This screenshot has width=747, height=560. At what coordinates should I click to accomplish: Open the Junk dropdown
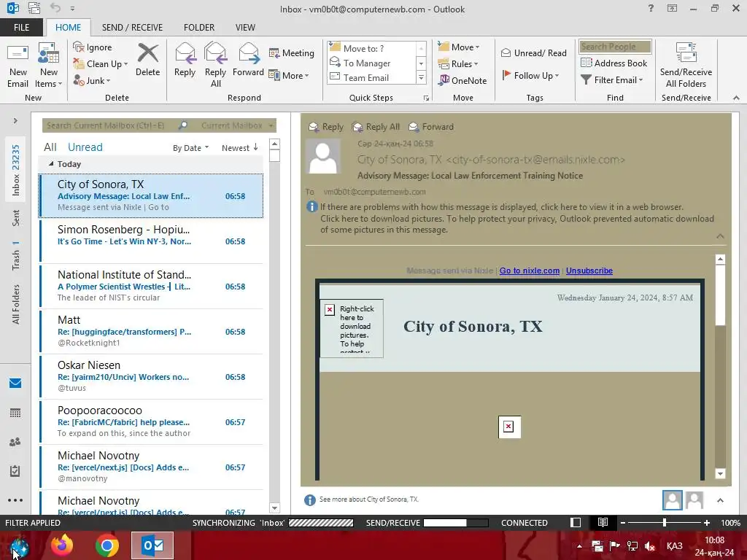[x=91, y=80]
